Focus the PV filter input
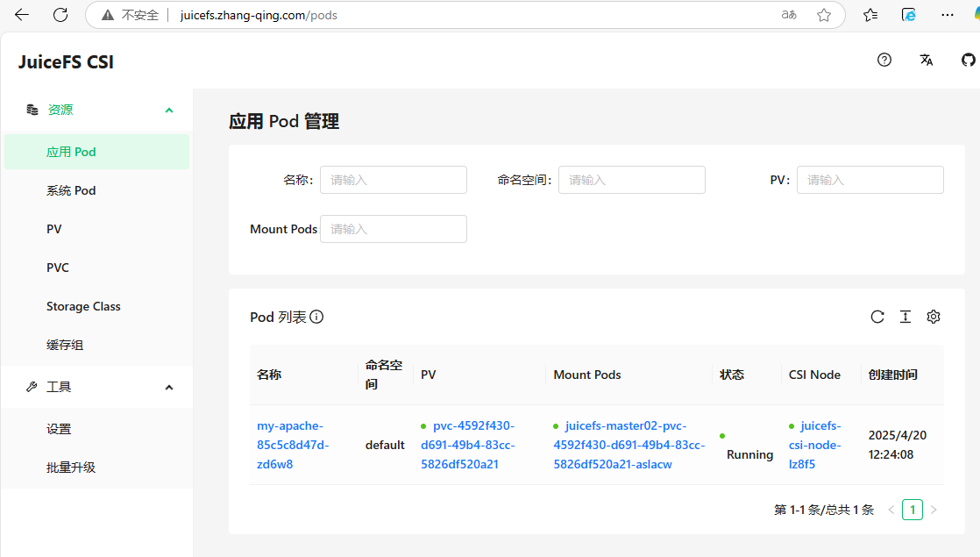Screen dimensions: 980x557 click(x=870, y=180)
